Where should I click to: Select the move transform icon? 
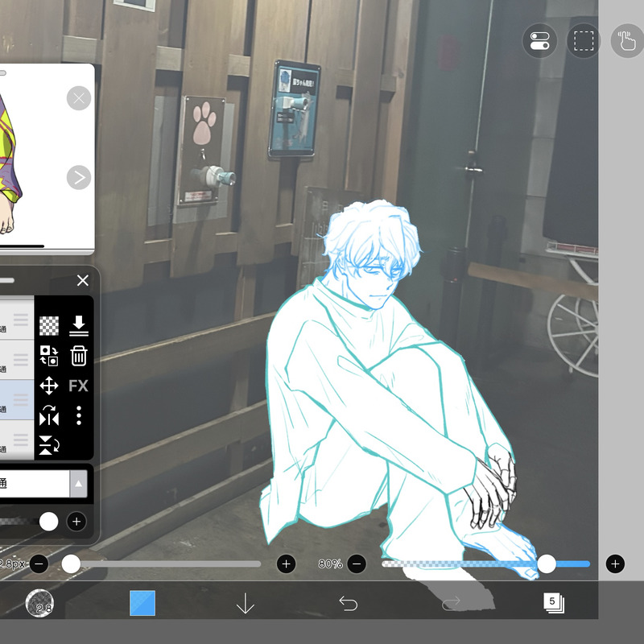coord(49,386)
